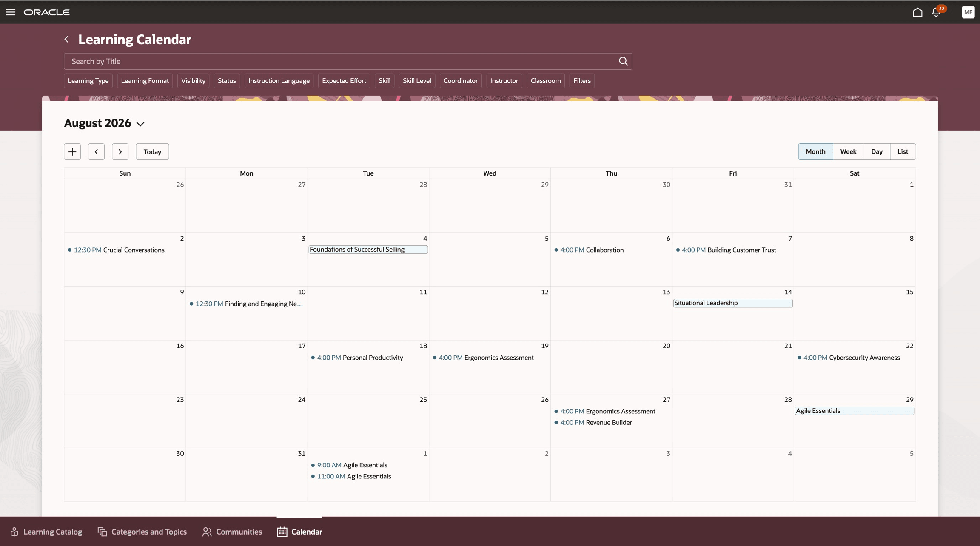Viewport: 980px width, 546px height.
Task: Open the Categories and Topics tab
Action: (142, 532)
